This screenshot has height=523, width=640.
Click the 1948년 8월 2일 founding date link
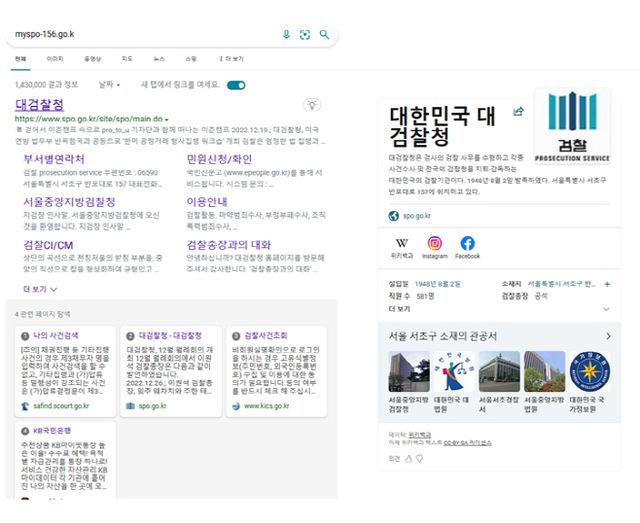pos(438,284)
